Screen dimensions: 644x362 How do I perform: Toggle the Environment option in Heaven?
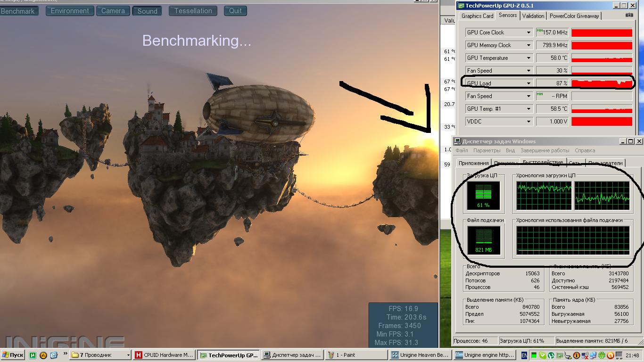click(x=70, y=11)
